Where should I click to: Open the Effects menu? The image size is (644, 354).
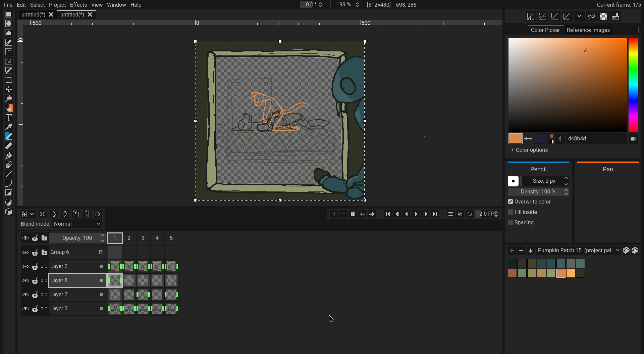coord(78,5)
